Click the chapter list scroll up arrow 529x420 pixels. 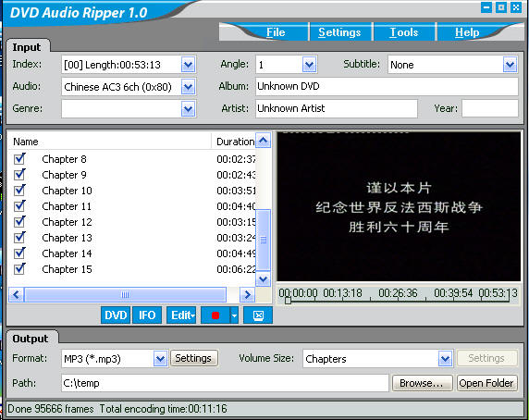pyautogui.click(x=264, y=141)
